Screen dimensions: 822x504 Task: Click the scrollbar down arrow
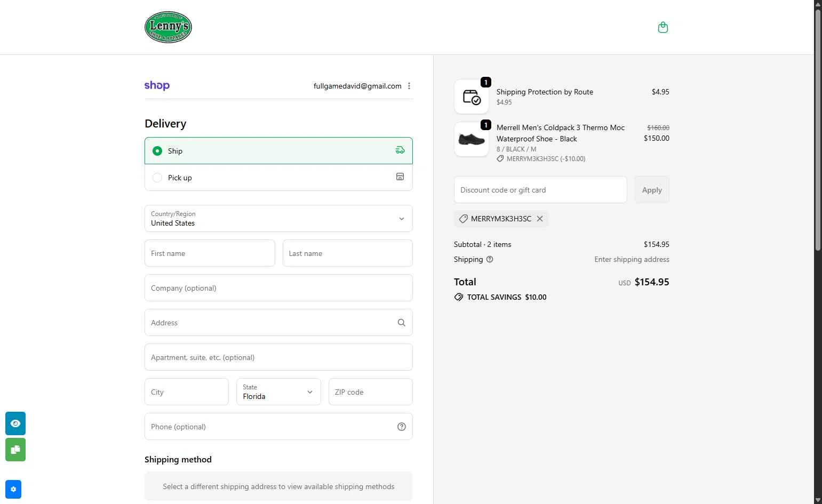[818, 500]
